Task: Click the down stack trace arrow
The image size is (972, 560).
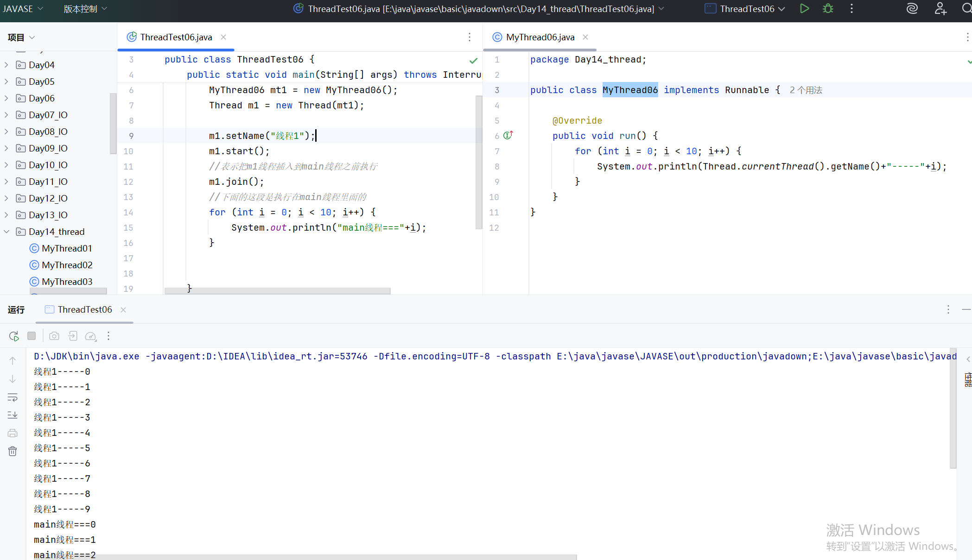Action: (13, 379)
